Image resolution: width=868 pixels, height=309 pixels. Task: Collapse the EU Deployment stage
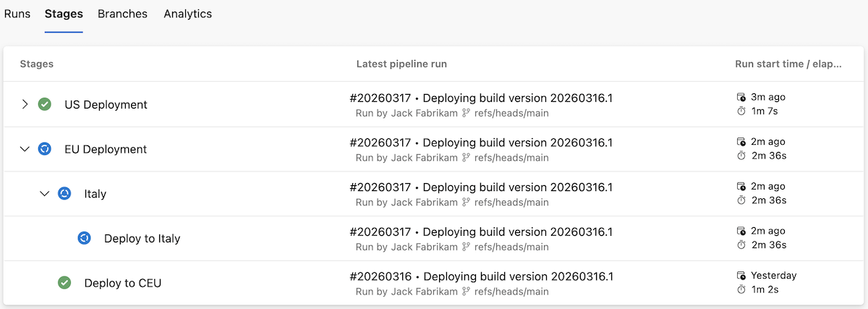click(x=25, y=149)
